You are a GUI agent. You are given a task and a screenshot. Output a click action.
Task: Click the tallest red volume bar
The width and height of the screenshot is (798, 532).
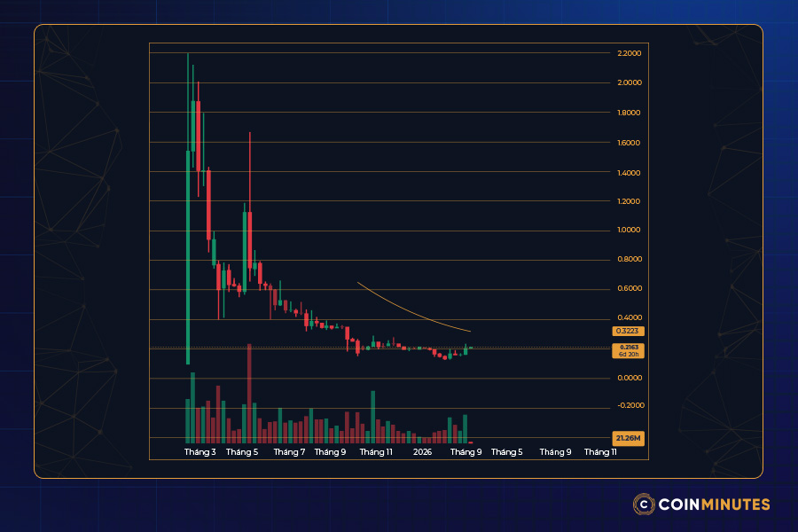pyautogui.click(x=250, y=394)
